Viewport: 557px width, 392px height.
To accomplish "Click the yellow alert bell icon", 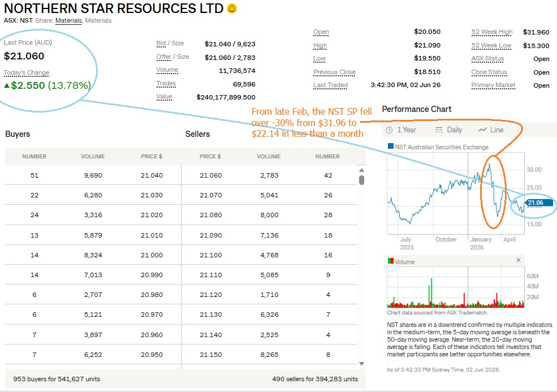I will click(232, 8).
